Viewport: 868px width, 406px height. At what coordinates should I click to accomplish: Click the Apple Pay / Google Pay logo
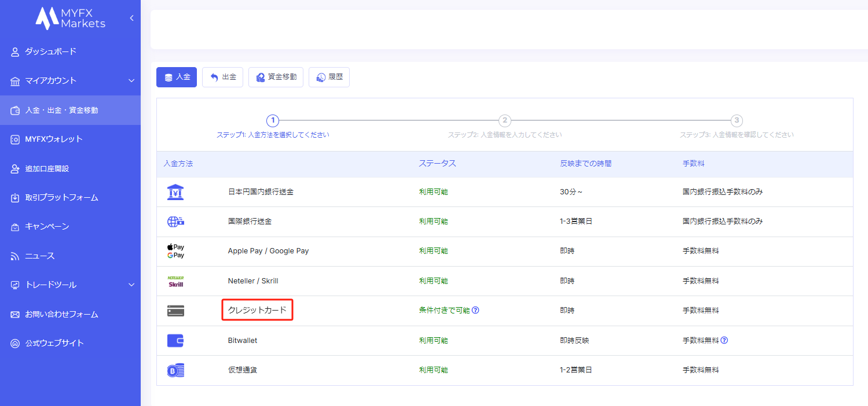175,251
